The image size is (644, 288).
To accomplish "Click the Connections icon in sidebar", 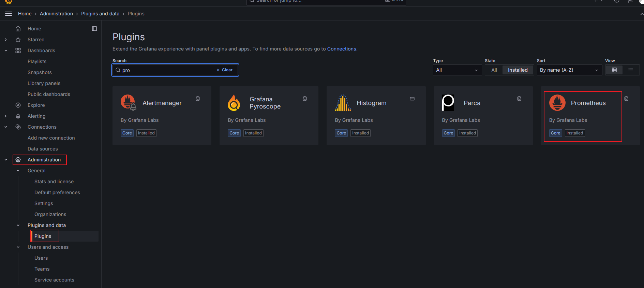I will point(18,127).
